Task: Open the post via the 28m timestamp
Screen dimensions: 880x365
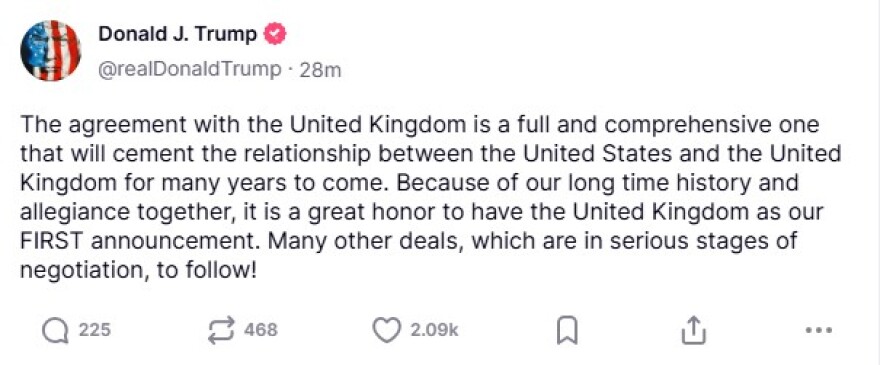Action: point(320,71)
